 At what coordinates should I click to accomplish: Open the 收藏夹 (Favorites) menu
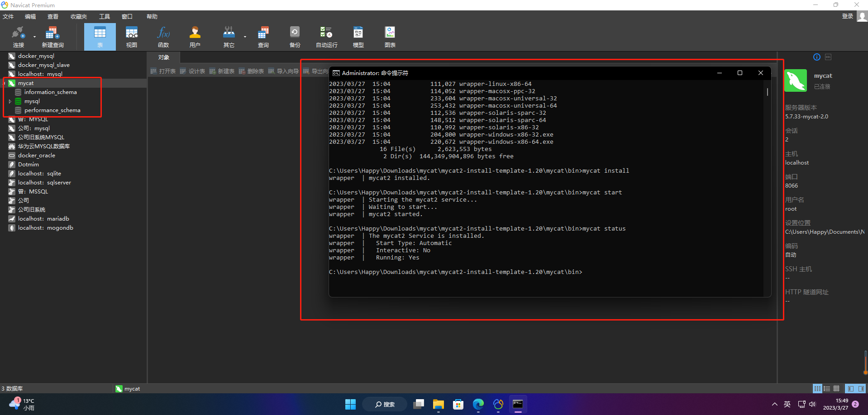tap(79, 17)
